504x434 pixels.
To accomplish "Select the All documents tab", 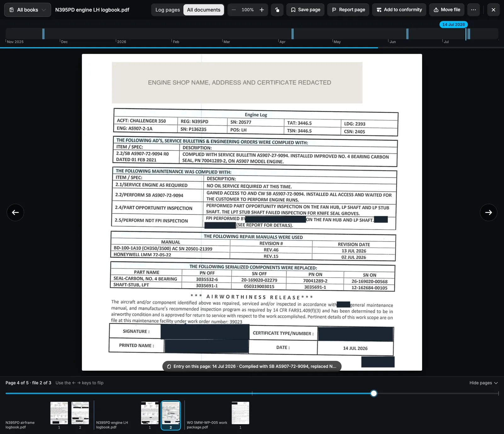I will click(x=203, y=10).
